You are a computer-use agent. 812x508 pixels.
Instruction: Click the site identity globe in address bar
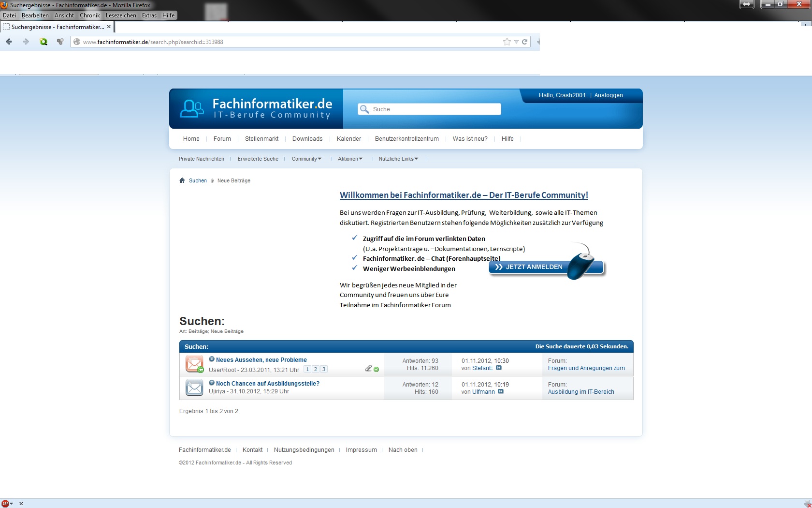[x=77, y=42]
